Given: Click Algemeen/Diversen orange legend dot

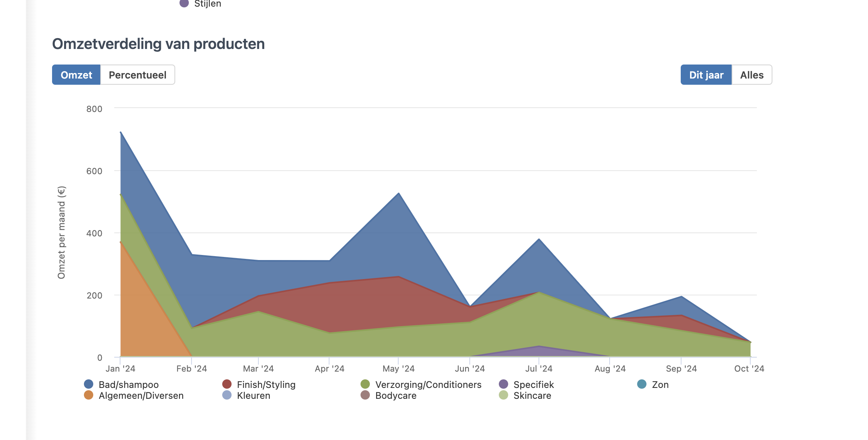Looking at the screenshot, I should pyautogui.click(x=89, y=395).
